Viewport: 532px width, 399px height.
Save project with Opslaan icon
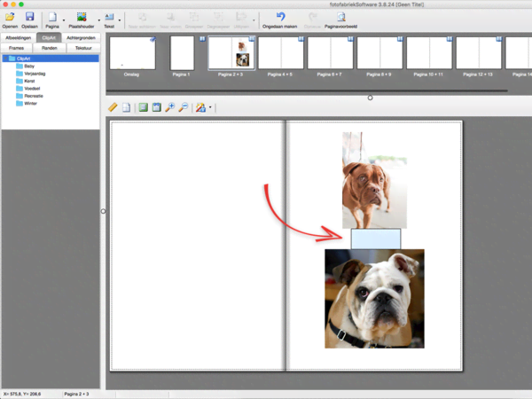[x=29, y=17]
